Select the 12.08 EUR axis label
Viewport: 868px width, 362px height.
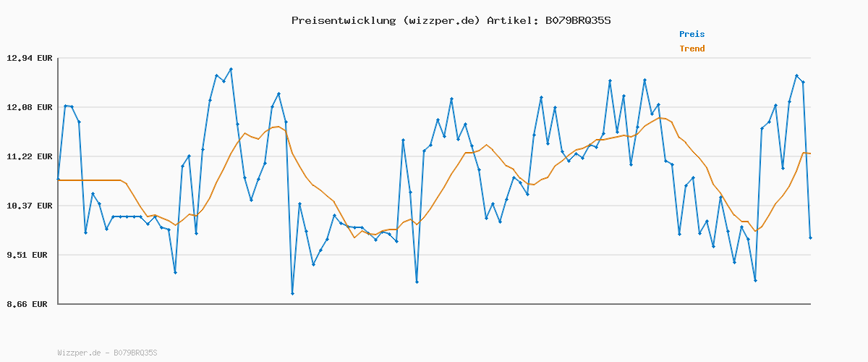point(30,107)
